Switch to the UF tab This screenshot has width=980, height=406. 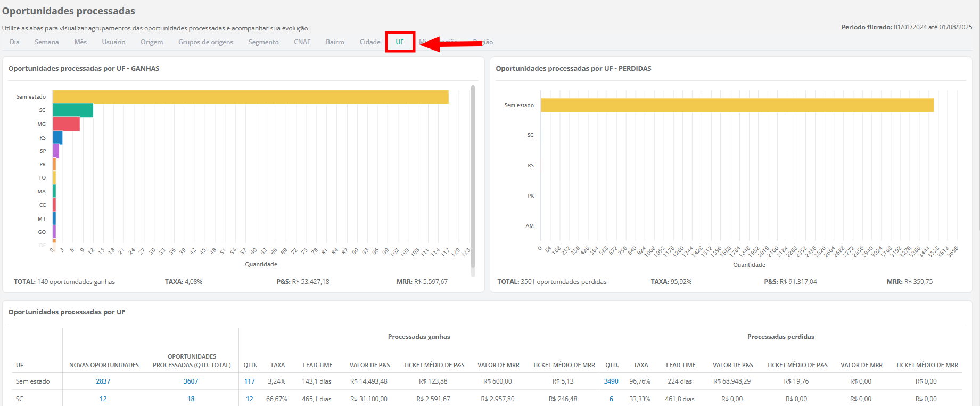tap(400, 42)
